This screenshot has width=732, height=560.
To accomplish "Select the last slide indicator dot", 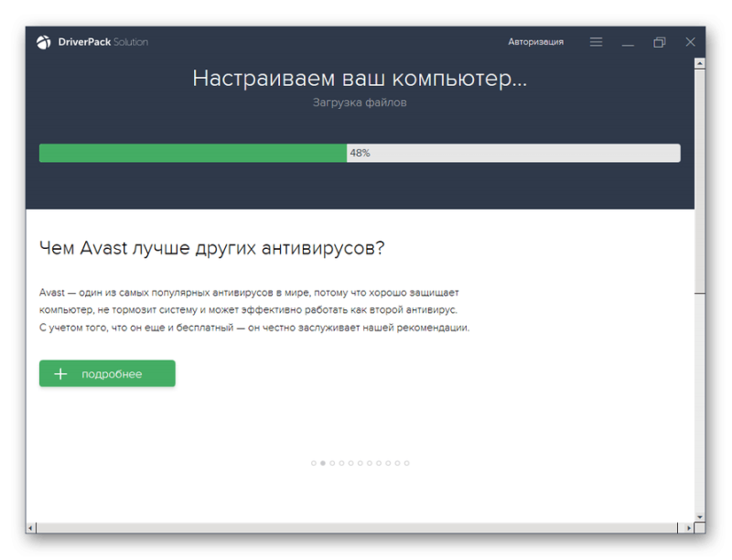I will 406,463.
